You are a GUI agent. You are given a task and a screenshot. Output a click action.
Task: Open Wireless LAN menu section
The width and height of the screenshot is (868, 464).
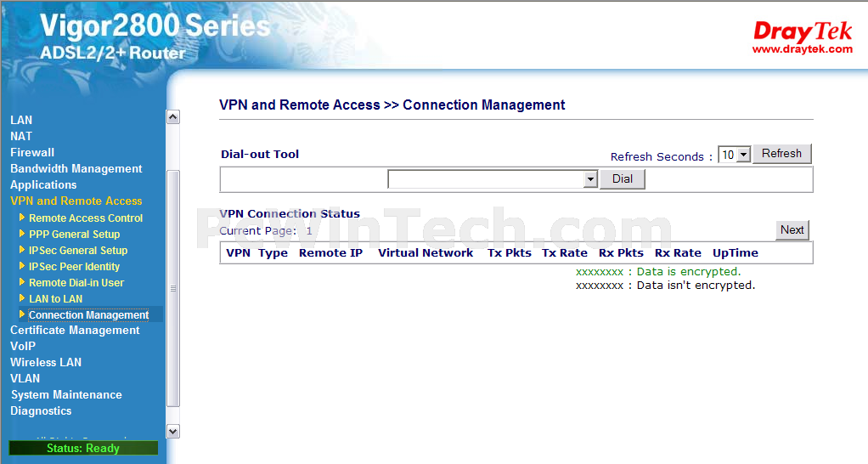tap(45, 362)
